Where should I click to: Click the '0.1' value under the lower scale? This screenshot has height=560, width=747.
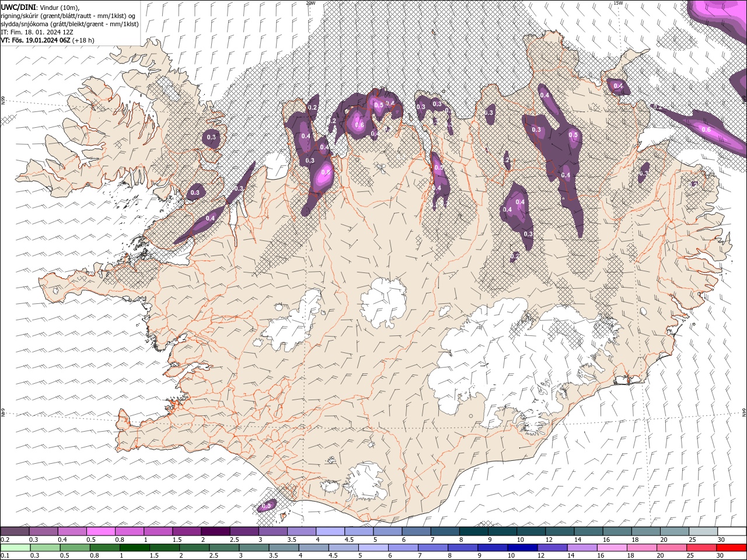(5, 555)
